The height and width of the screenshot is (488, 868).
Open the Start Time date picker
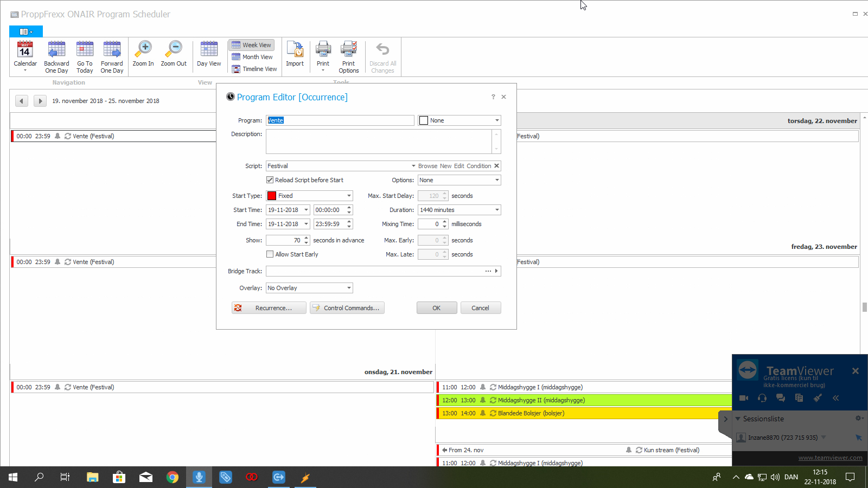(307, 210)
